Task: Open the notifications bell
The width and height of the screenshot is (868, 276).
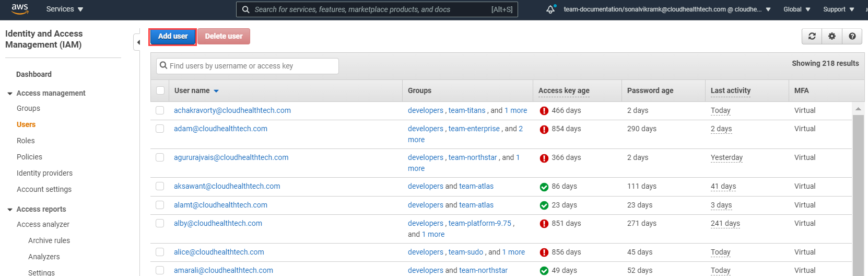Action: [550, 9]
